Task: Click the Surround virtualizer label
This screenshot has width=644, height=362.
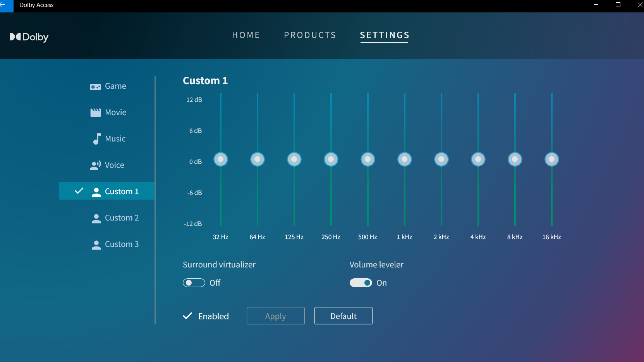Action: pos(219,265)
